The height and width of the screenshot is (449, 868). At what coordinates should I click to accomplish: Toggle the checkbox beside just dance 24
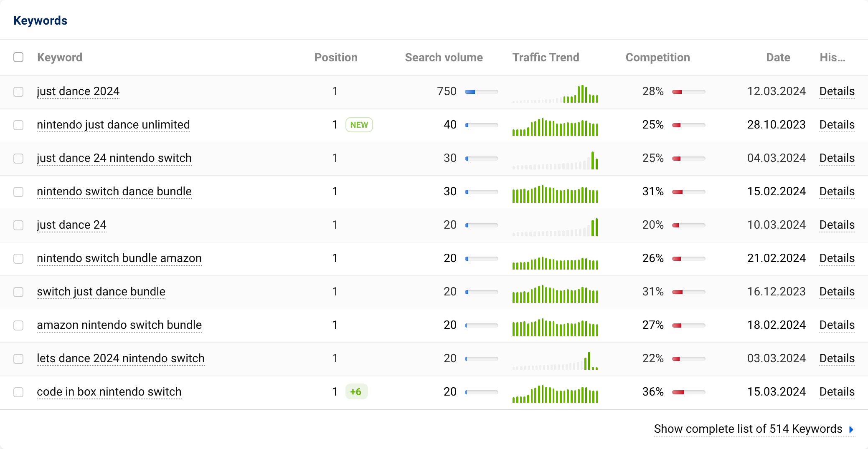tap(18, 225)
